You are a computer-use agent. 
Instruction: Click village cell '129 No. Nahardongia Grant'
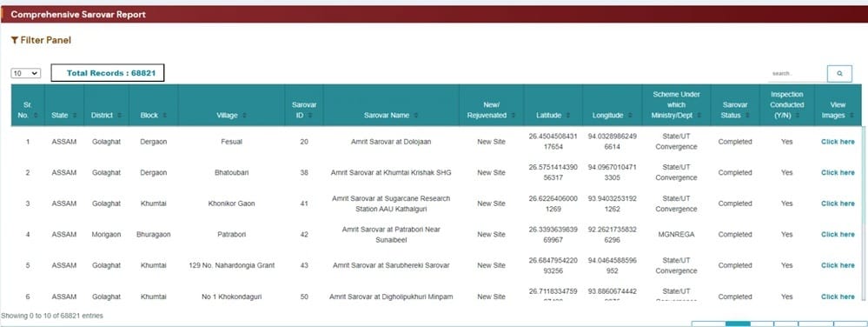(x=231, y=265)
